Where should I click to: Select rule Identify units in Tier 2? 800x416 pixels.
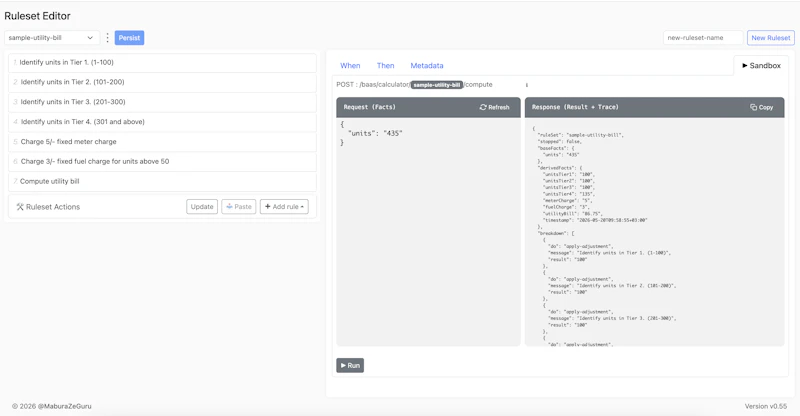pyautogui.click(x=162, y=82)
